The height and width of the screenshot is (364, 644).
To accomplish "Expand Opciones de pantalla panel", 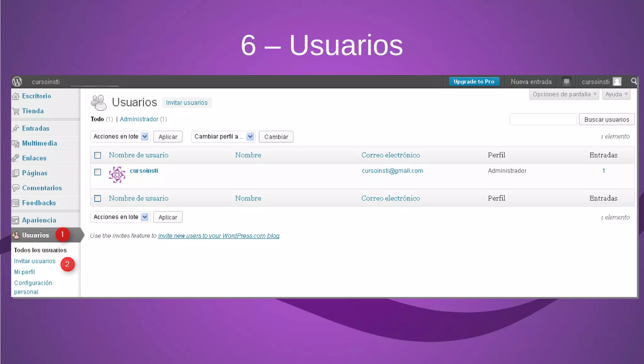I will 564,94.
